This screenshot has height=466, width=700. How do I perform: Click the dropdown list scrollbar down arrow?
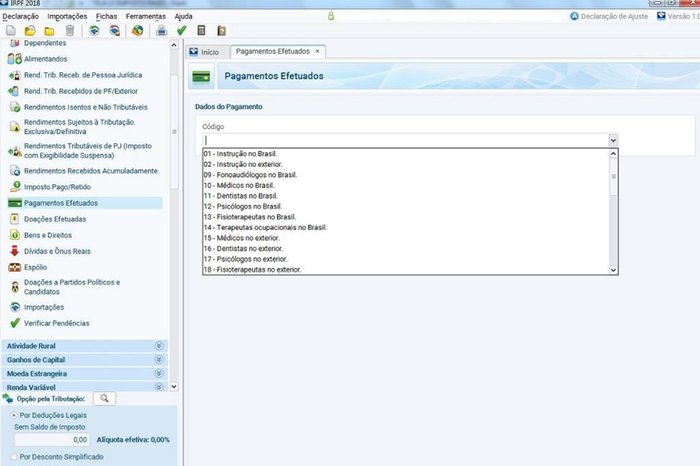click(x=613, y=270)
